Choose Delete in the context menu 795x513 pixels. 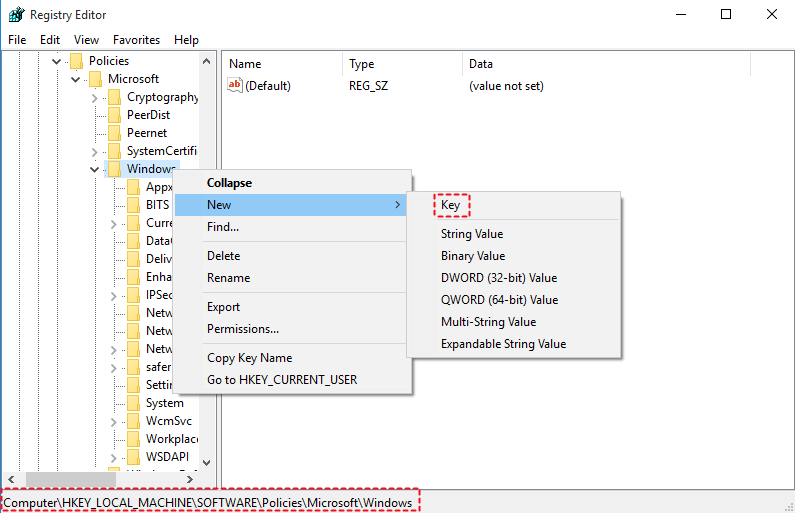(x=291, y=255)
